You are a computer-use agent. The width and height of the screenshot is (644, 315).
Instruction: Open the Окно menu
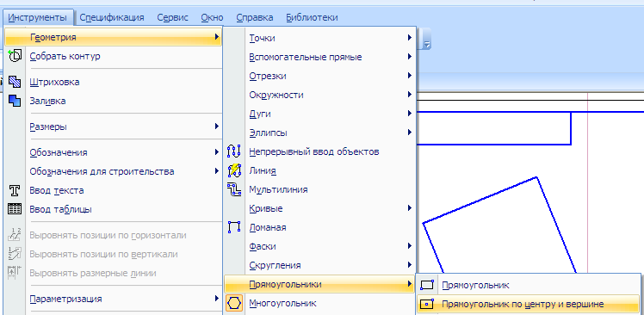[212, 17]
